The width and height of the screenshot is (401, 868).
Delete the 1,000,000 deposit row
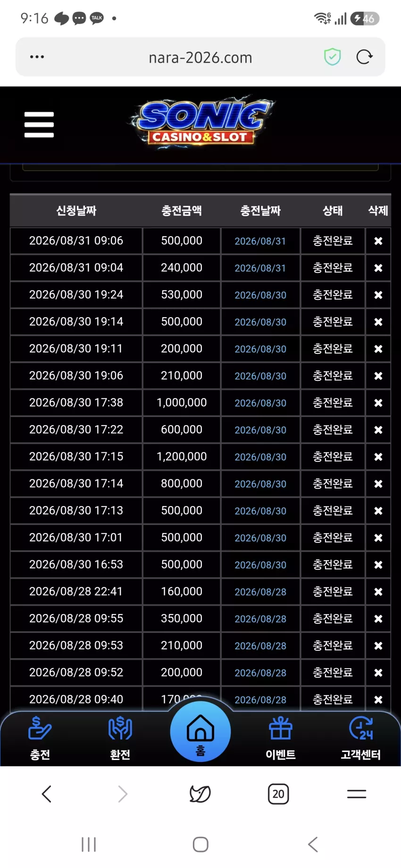(x=378, y=403)
